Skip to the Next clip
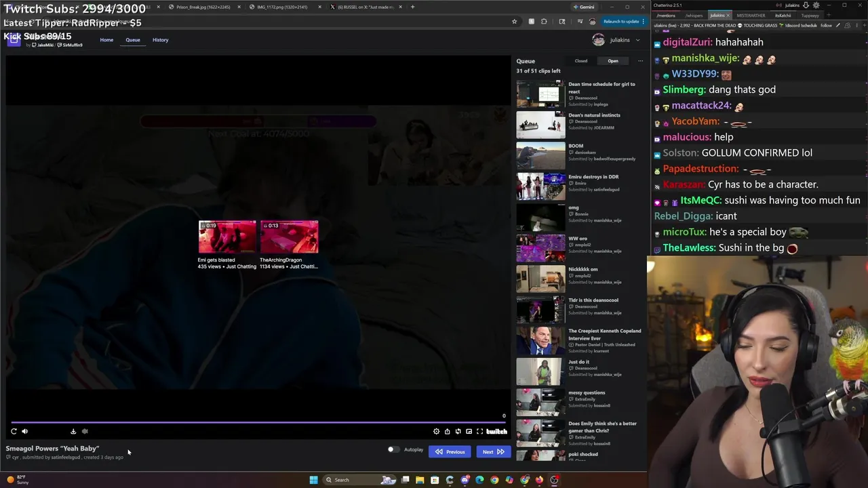Screen dimensions: 868x488 493,451
